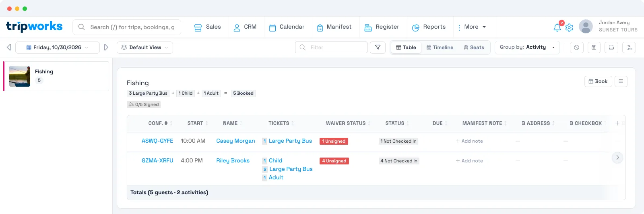Sort by MANIFEST NOTE column

tap(484, 123)
